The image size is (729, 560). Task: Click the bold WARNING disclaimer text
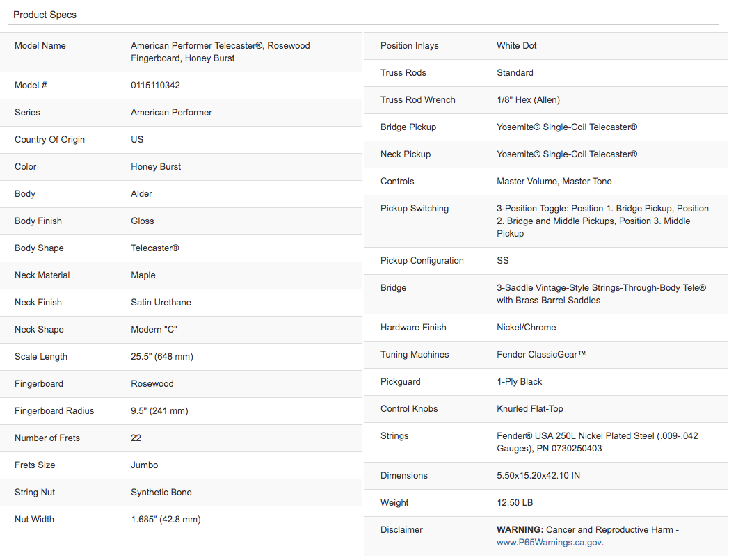coord(520,530)
